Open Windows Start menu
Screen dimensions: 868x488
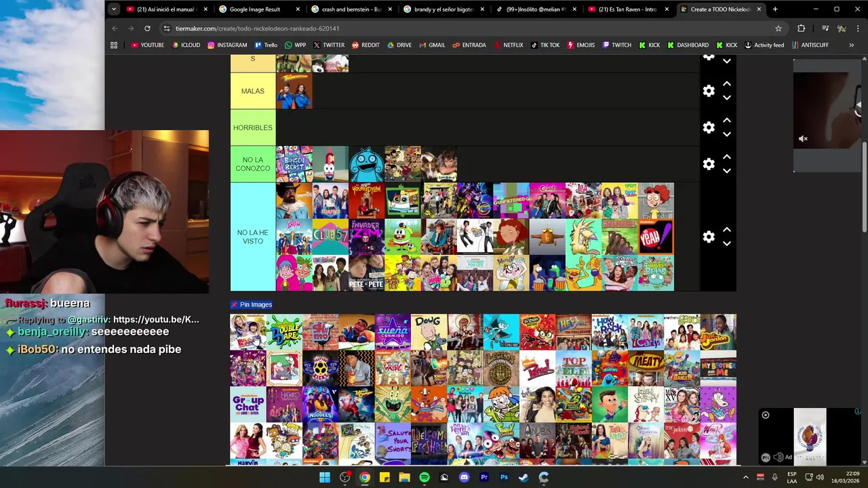click(x=325, y=477)
